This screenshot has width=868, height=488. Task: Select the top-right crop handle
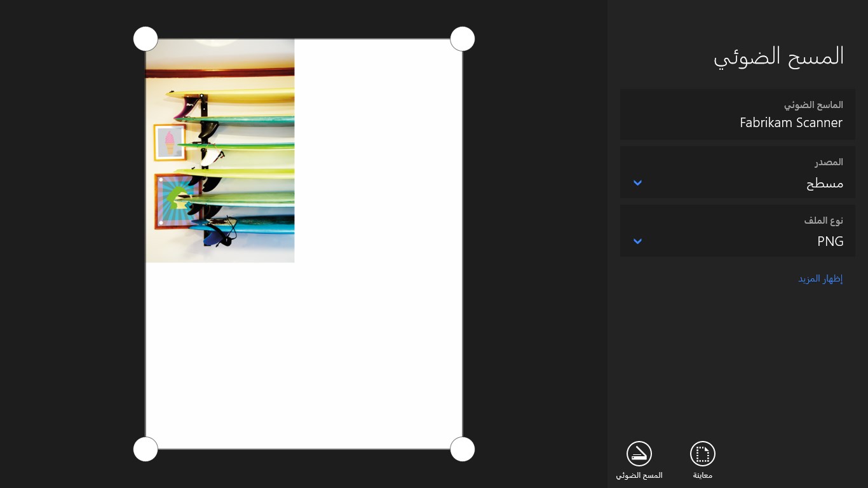point(463,39)
